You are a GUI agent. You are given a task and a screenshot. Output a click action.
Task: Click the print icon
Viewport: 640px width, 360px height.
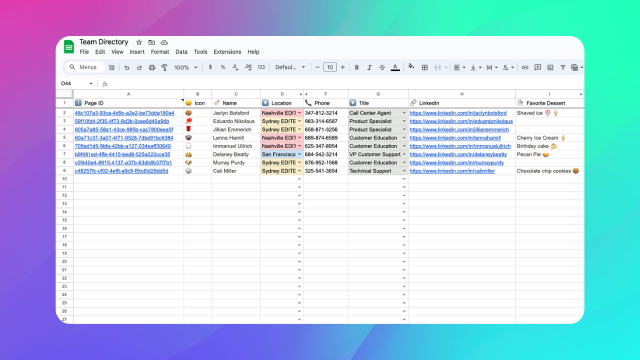coord(152,67)
